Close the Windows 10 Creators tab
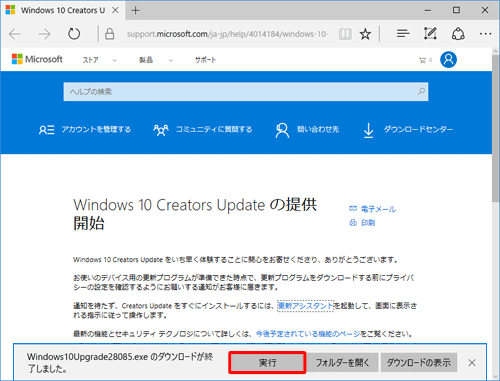Viewport: 500px width, 381px height. tap(115, 10)
